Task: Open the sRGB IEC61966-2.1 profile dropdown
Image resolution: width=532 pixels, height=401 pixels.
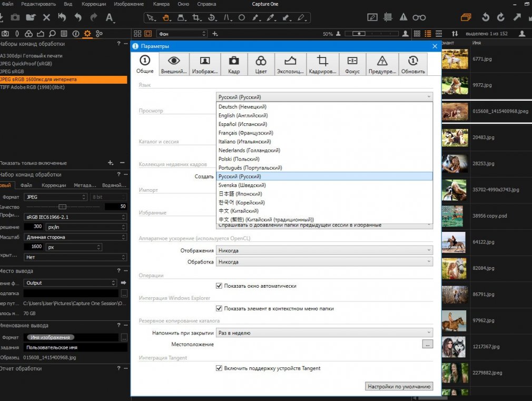Action: pyautogui.click(x=75, y=217)
